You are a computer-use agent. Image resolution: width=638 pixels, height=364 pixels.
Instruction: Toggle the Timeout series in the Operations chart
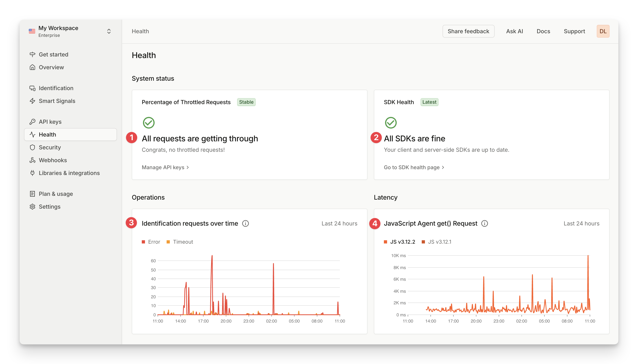(180, 242)
